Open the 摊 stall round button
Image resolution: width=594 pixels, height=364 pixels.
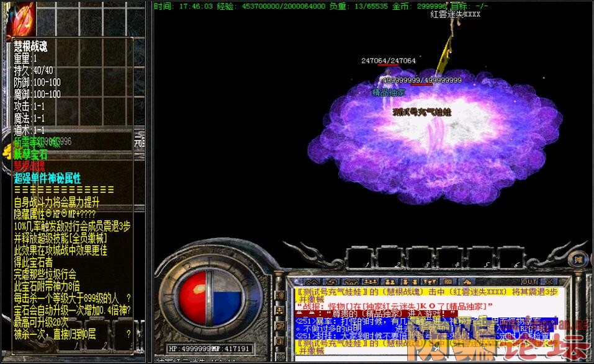[578, 260]
